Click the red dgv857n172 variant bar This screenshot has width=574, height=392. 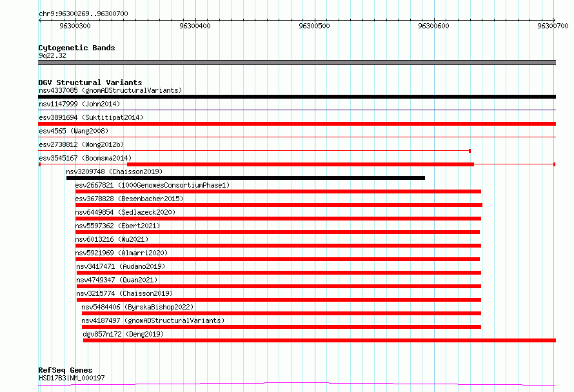click(x=320, y=340)
